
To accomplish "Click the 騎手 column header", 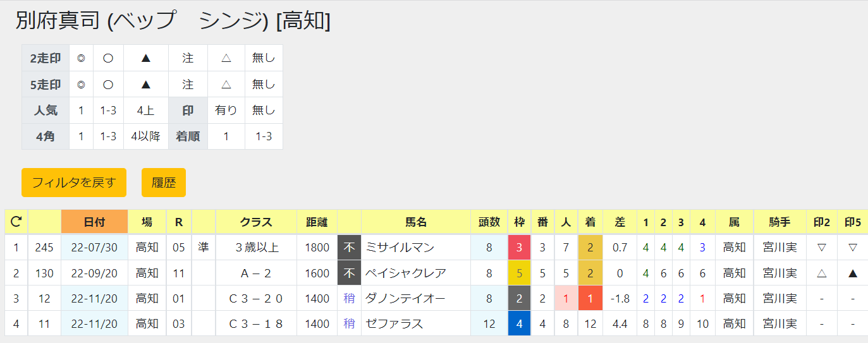I will (x=779, y=222).
